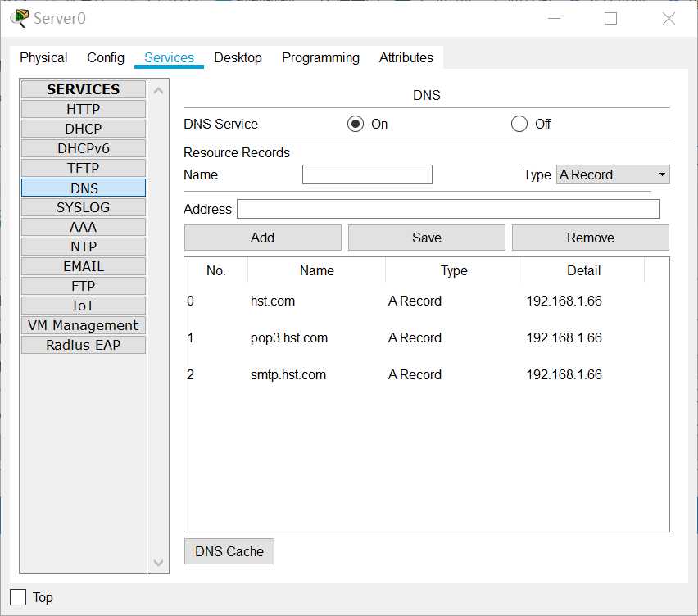Open the Programming tab

coord(320,58)
